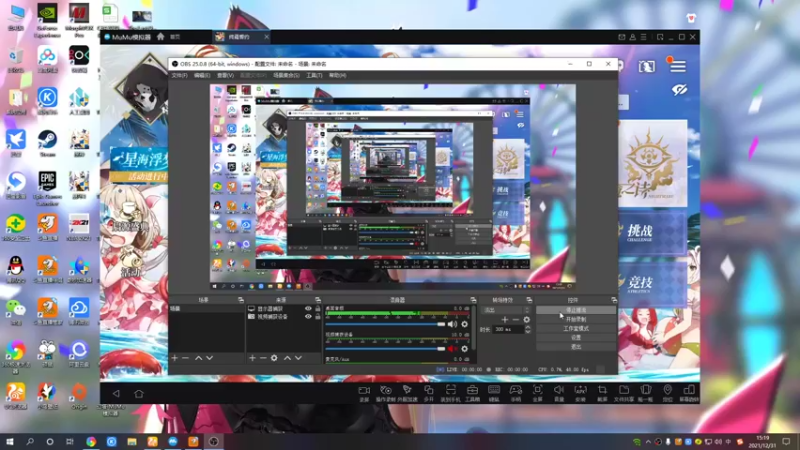Open MuMu gamepad settings icon
The width and height of the screenshot is (800, 450).
(x=516, y=391)
